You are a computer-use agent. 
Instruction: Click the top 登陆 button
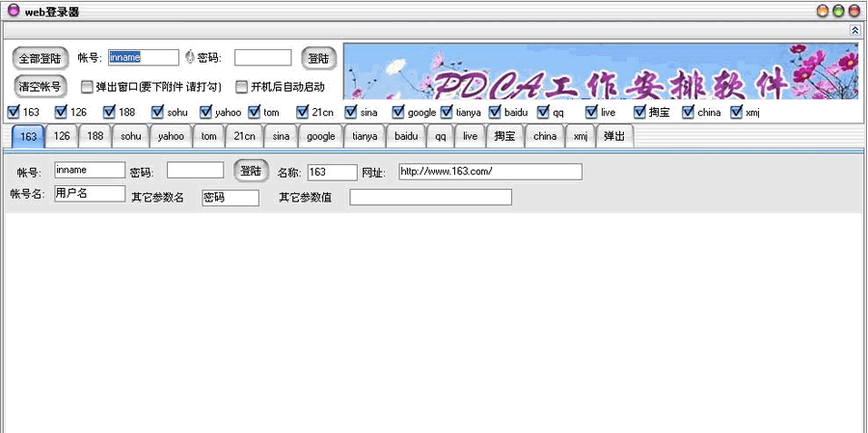coord(319,58)
